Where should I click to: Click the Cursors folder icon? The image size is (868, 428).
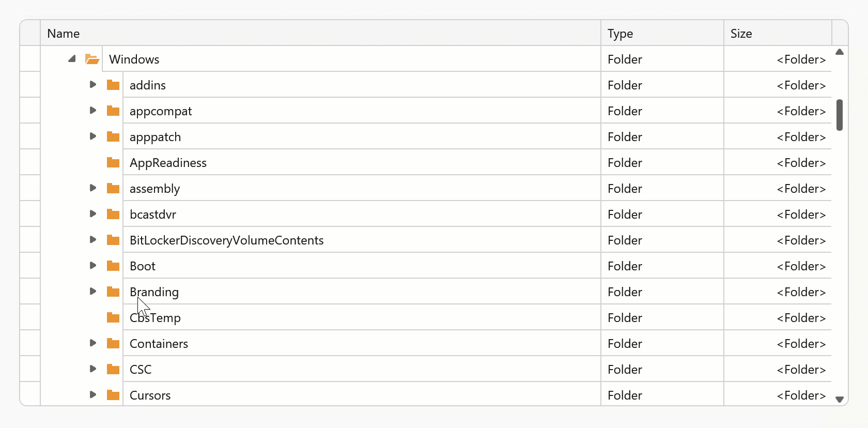point(113,394)
